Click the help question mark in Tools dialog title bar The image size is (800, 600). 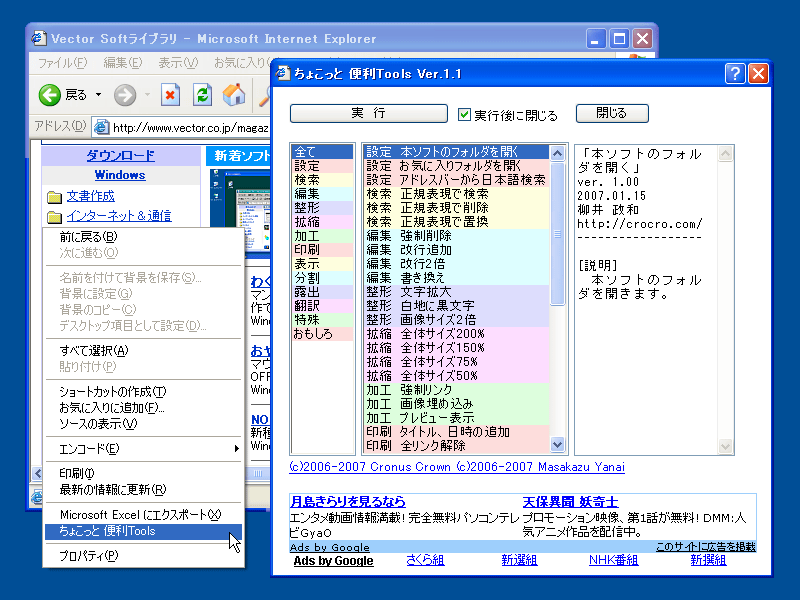coord(735,74)
